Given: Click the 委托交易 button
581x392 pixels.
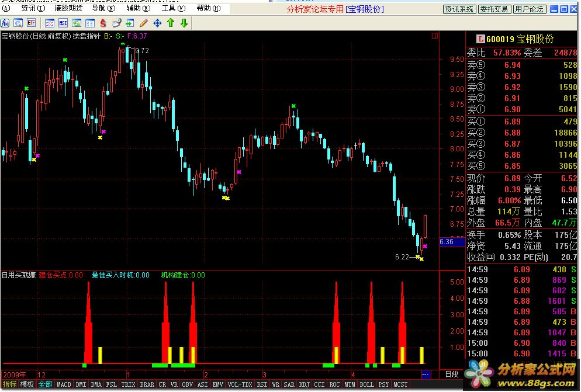Looking at the screenshot, I should tap(494, 9).
